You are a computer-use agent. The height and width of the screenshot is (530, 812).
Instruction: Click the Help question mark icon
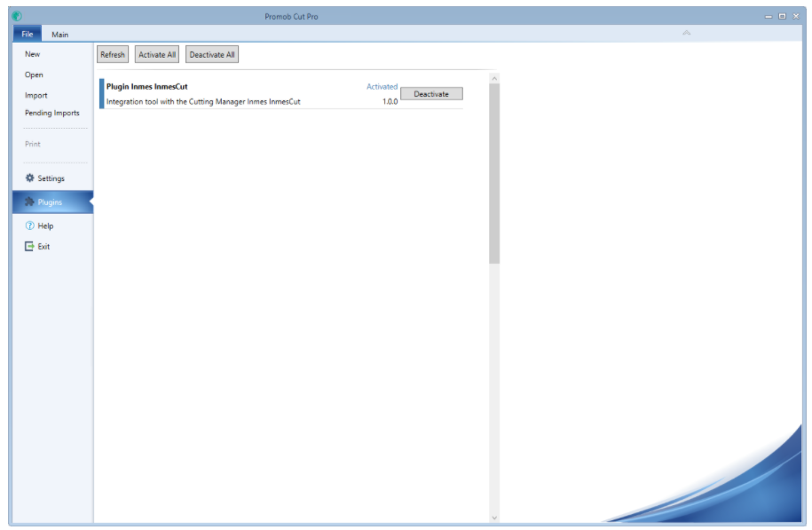coord(29,225)
